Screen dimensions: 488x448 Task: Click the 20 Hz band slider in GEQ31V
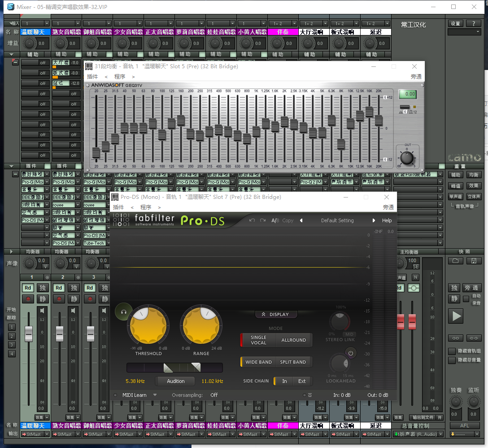pos(96,153)
